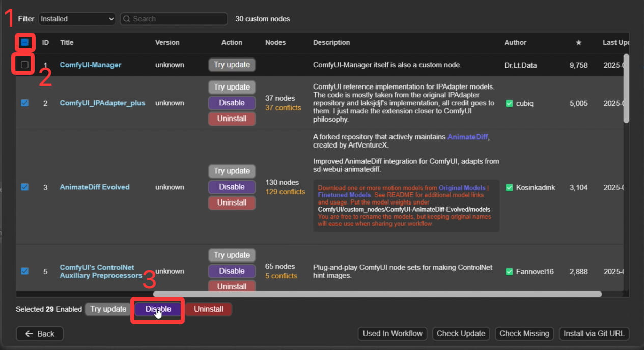Image resolution: width=644 pixels, height=350 pixels.
Task: Click the Check Update button
Action: coord(461,334)
